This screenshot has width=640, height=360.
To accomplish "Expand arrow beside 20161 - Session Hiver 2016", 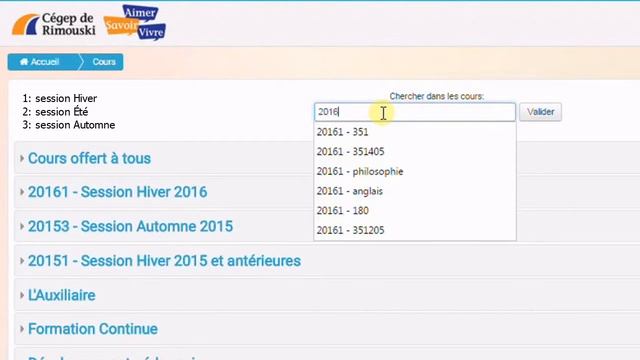I will [22, 192].
